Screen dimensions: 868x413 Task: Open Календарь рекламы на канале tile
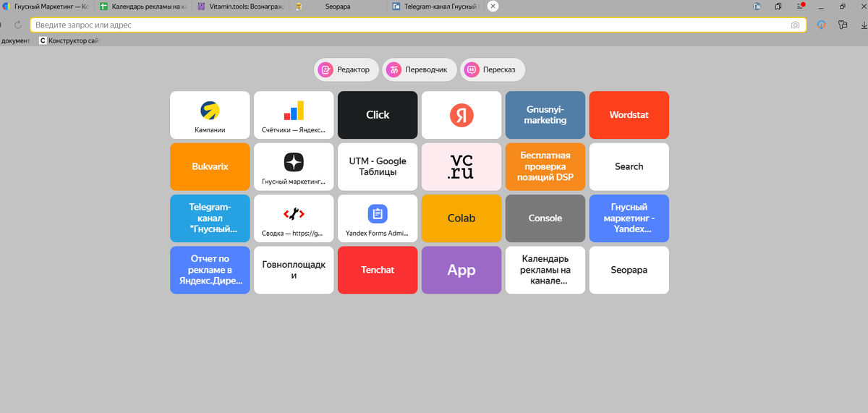tap(545, 271)
